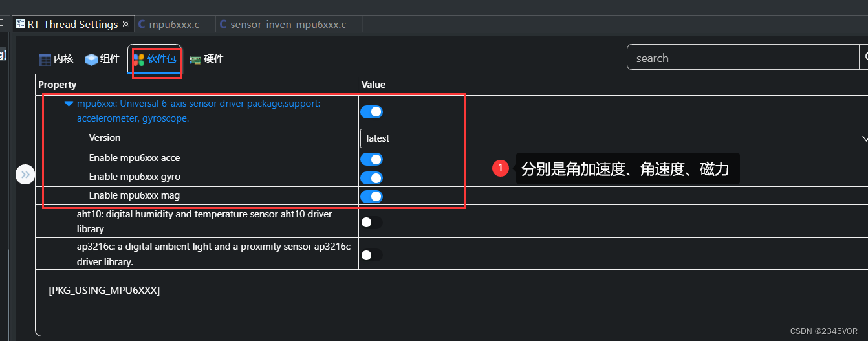Screen dimensions: 868x341
Task: Click the Property column header
Action: (x=58, y=85)
